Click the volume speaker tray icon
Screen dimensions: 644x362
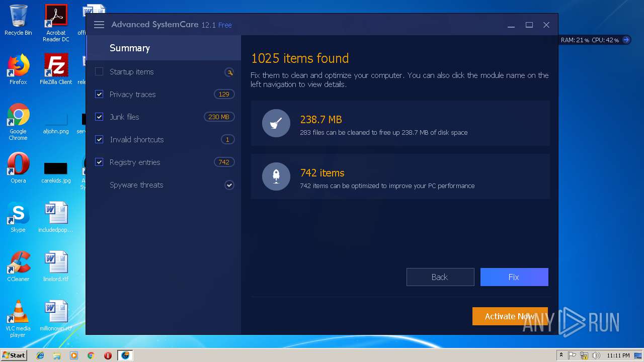pos(596,355)
